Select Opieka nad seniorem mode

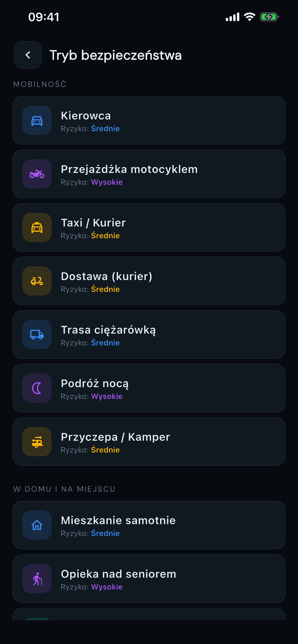point(149,578)
